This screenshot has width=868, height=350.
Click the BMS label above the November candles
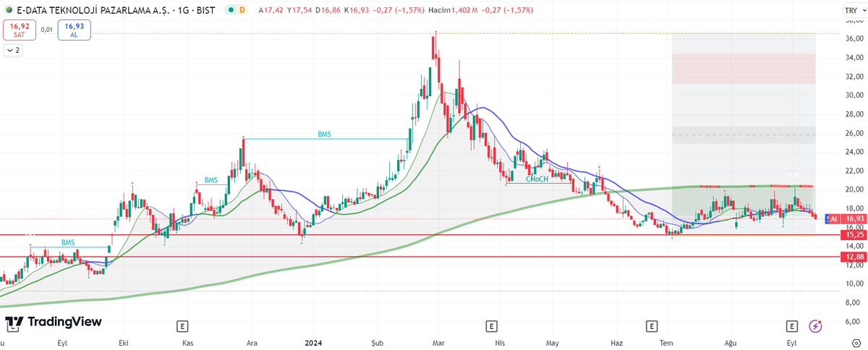pyautogui.click(x=211, y=180)
